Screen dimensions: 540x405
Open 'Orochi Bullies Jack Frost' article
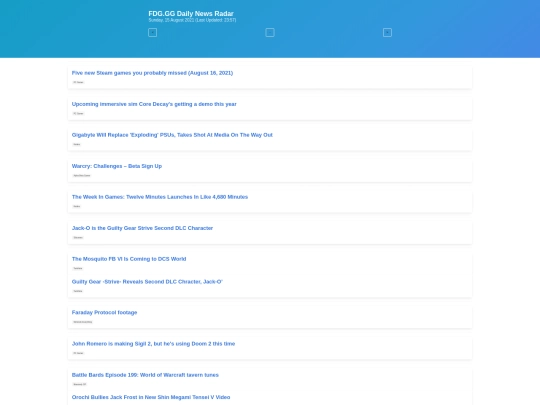click(151, 397)
